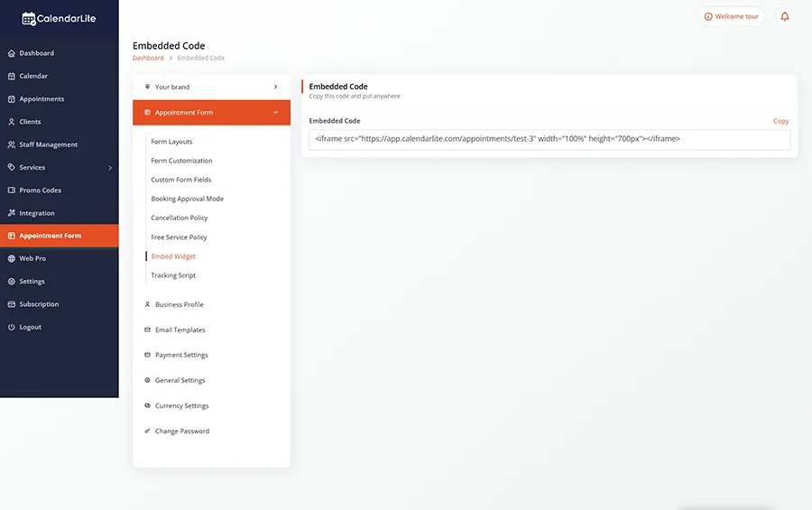Select Appointment Form in left sidebar
The height and width of the screenshot is (510, 812).
tap(59, 236)
